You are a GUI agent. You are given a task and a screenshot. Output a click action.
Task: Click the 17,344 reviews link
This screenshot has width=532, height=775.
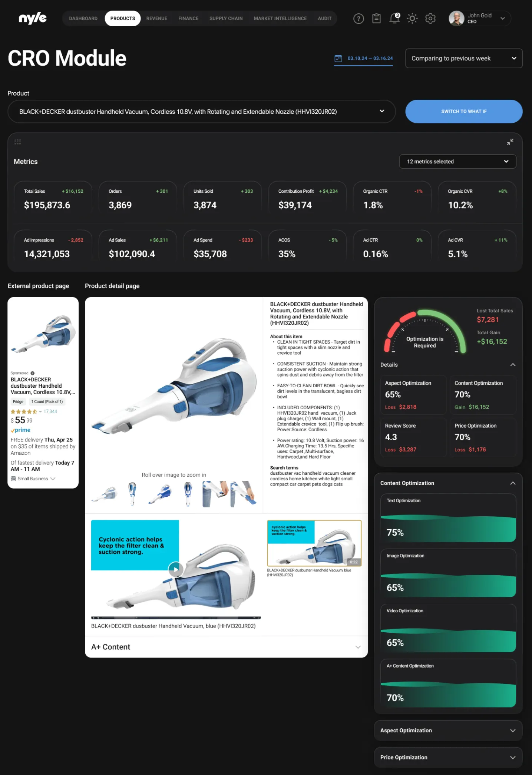50,411
